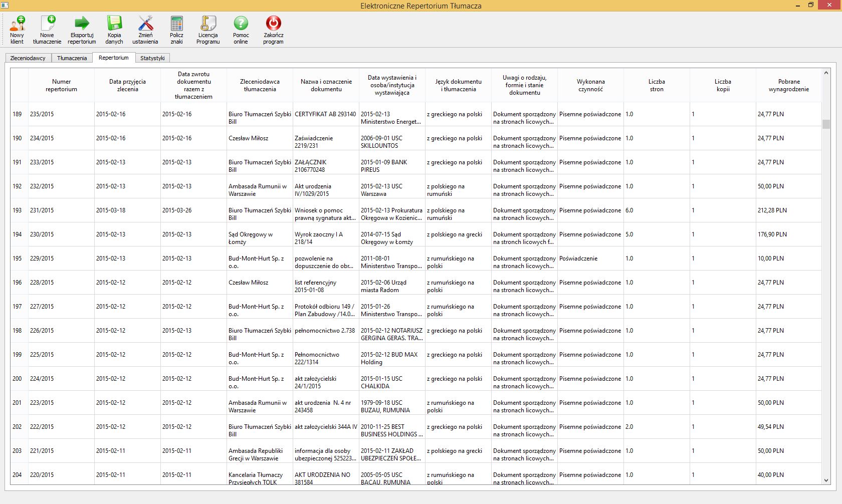Add a new client with Nowy klient
The height and width of the screenshot is (504, 842).
click(17, 30)
